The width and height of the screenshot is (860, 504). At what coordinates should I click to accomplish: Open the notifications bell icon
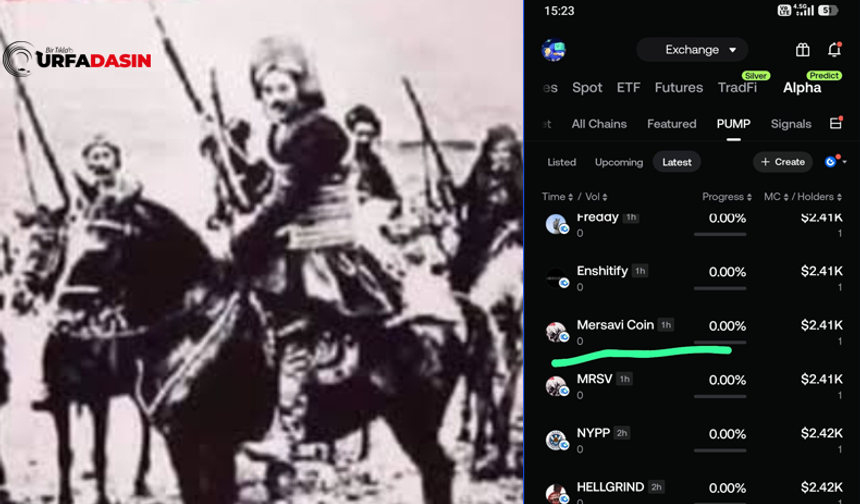834,49
